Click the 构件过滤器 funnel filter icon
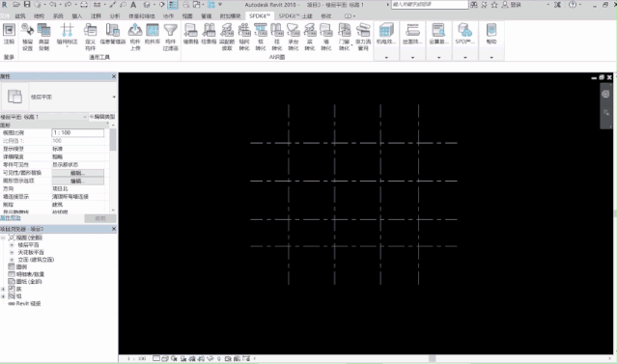The height and width of the screenshot is (364, 617). (x=170, y=30)
